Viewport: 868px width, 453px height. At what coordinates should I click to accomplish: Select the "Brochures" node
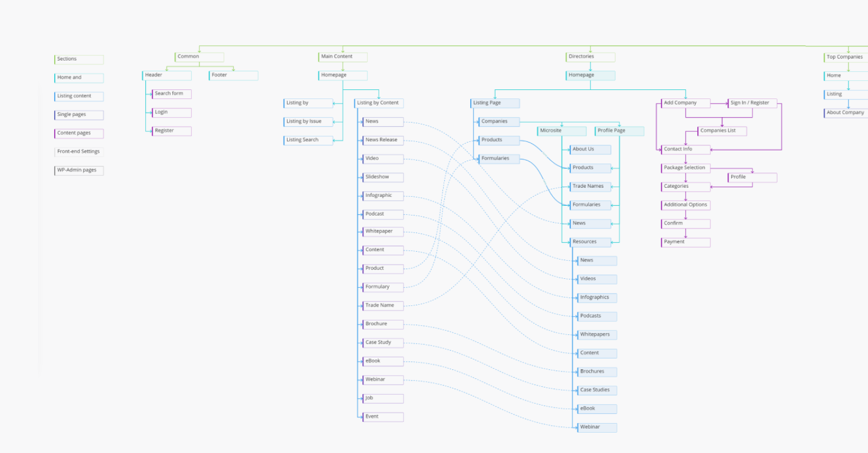coord(597,372)
